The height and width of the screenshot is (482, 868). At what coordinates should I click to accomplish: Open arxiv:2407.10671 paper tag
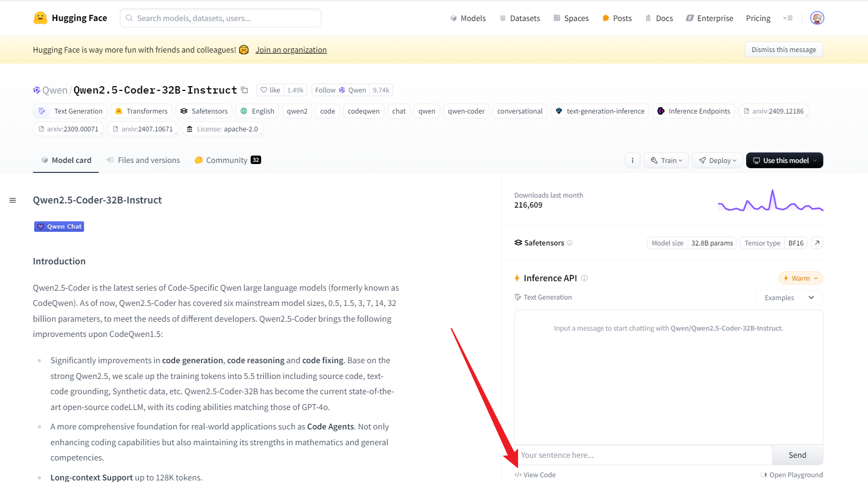(143, 129)
